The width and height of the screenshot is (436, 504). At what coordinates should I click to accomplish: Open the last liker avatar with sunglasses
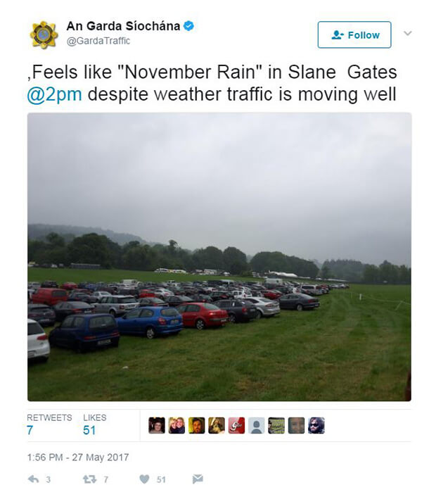pyautogui.click(x=316, y=425)
